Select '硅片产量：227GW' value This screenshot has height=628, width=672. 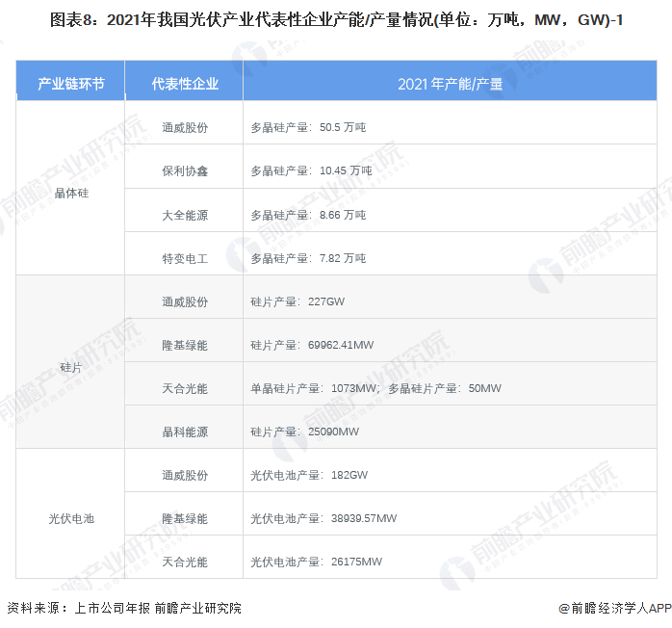[297, 301]
